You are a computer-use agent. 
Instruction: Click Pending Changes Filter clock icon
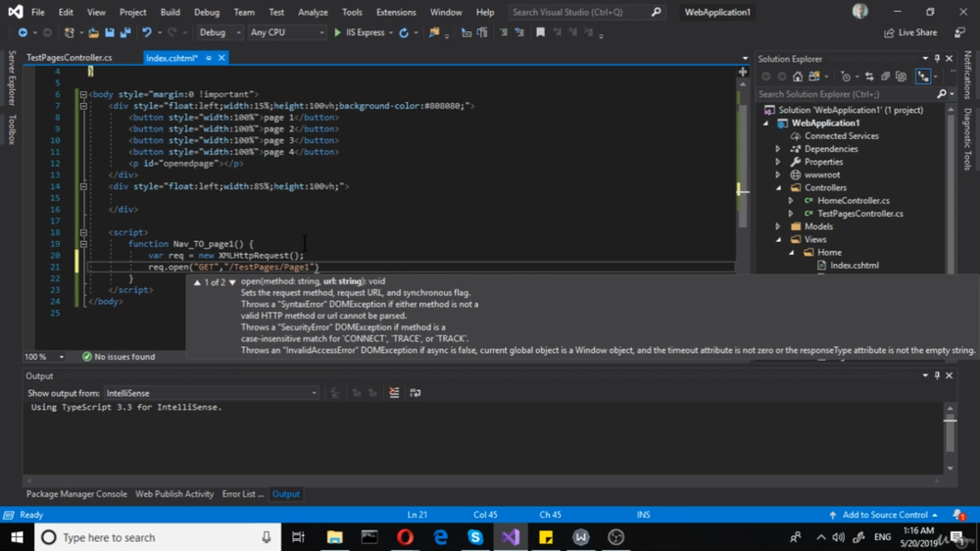pyautogui.click(x=846, y=76)
